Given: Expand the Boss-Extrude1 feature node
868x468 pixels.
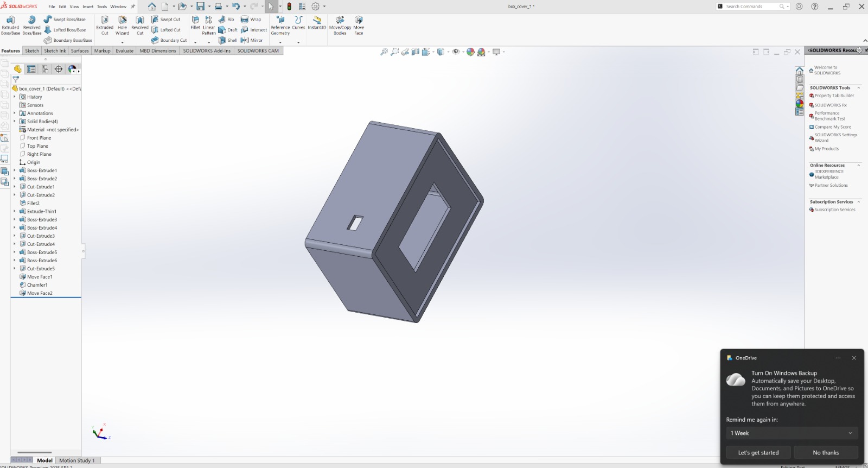Looking at the screenshot, I should 15,170.
